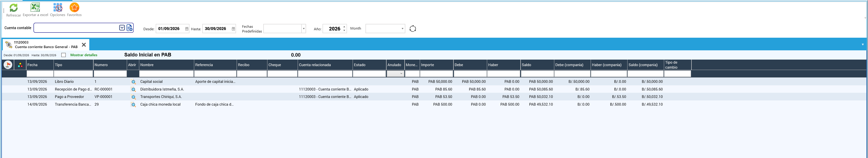The height and width of the screenshot is (158, 868).
Task: Open the Transportes Chiriquí entry via its magnifier icon
Action: 133,97
